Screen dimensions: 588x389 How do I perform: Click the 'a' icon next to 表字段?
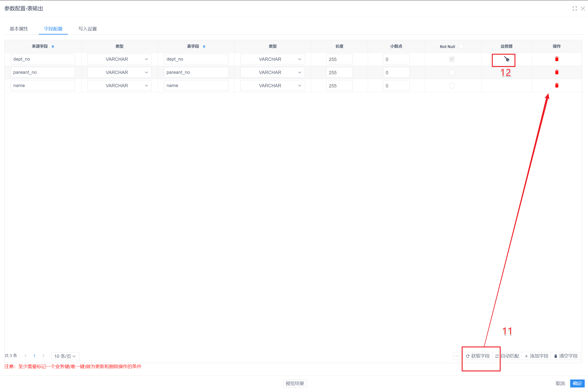(204, 46)
